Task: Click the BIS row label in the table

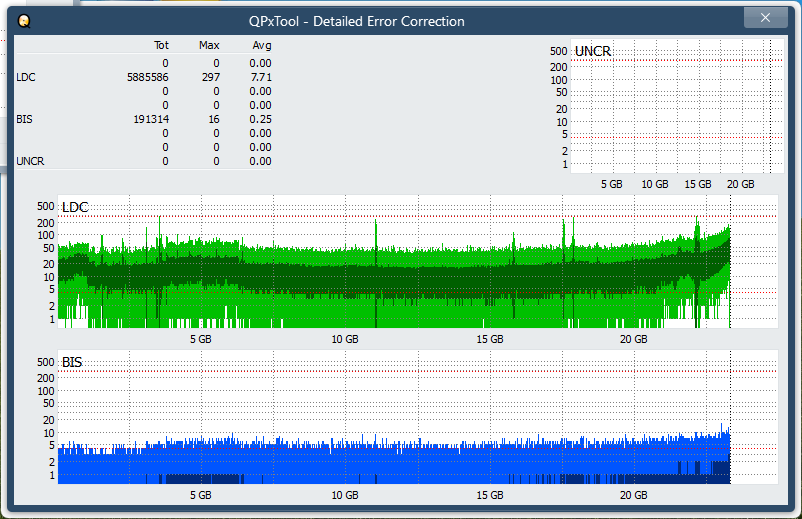Action: click(25, 119)
